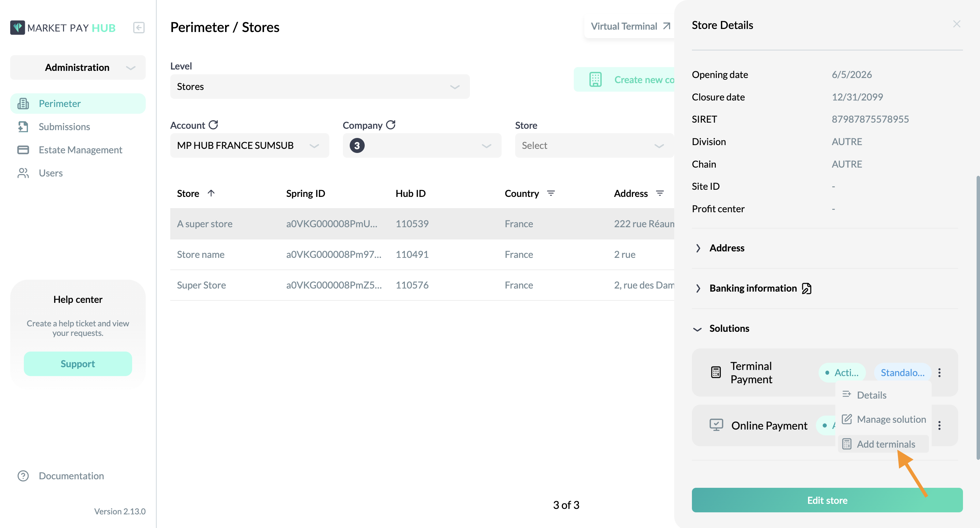Collapse the sidebar with the arrow icon
Viewport: 980px width, 528px height.
[139, 28]
